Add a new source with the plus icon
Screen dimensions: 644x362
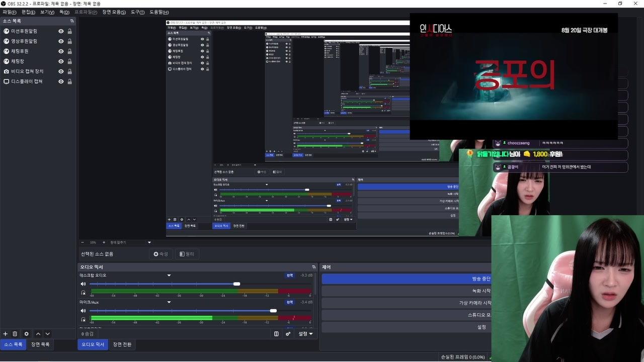[6, 334]
